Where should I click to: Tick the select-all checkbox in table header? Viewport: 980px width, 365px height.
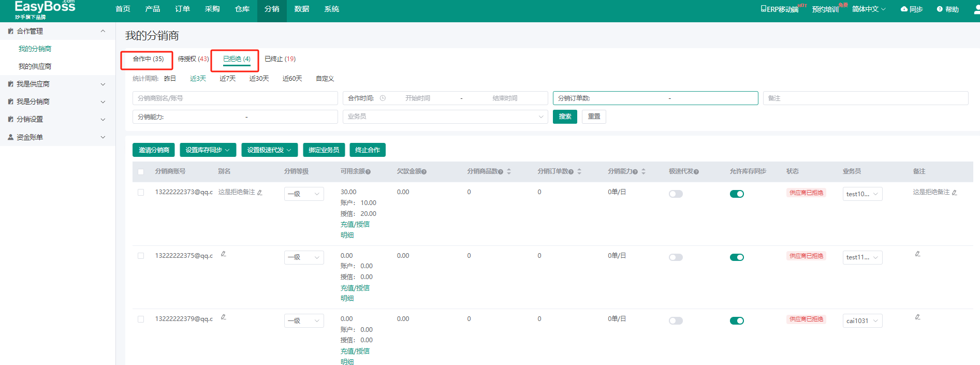141,172
